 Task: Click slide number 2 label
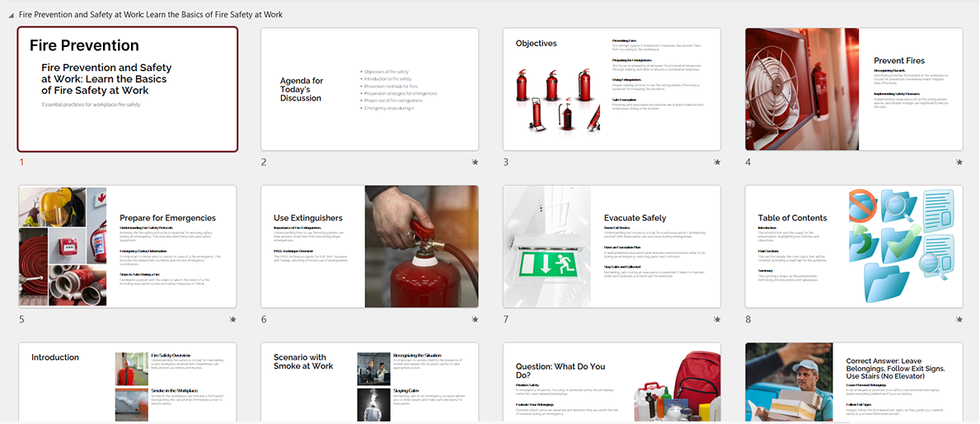264,162
